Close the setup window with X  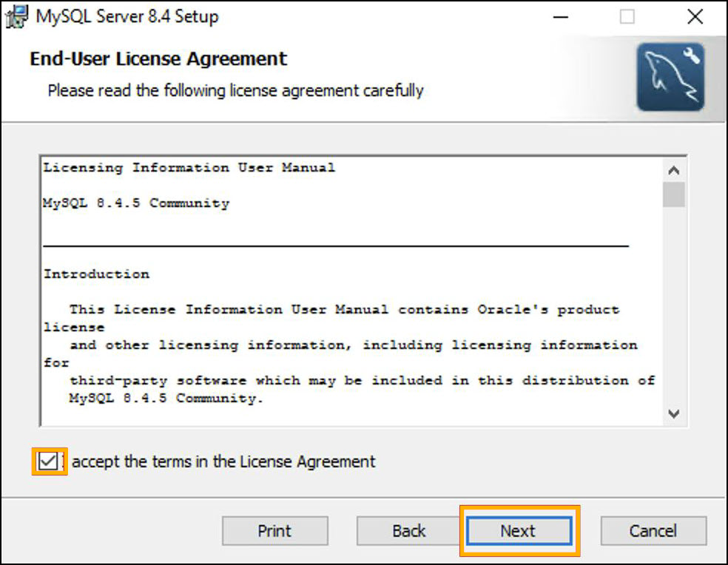pos(694,17)
